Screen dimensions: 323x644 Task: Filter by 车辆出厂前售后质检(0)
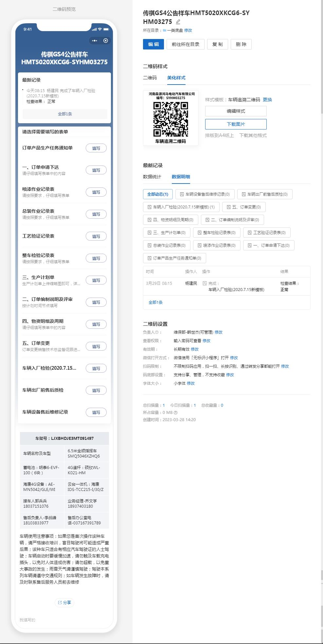coord(265,194)
